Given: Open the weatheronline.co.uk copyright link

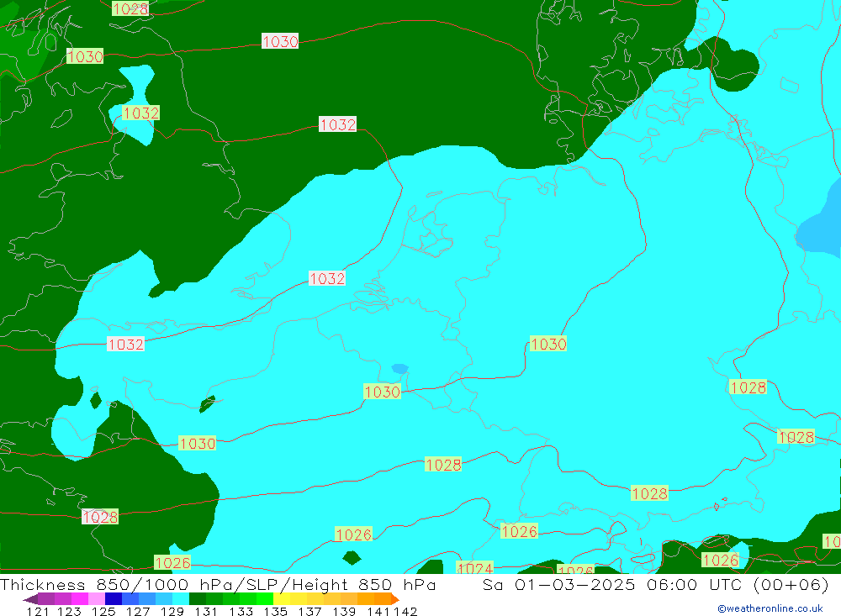Looking at the screenshot, I should (x=770, y=608).
